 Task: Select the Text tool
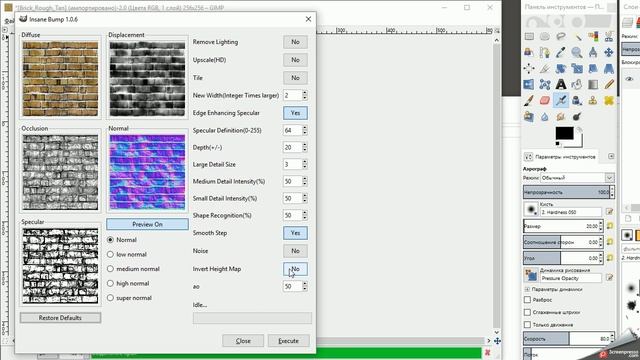[561, 84]
